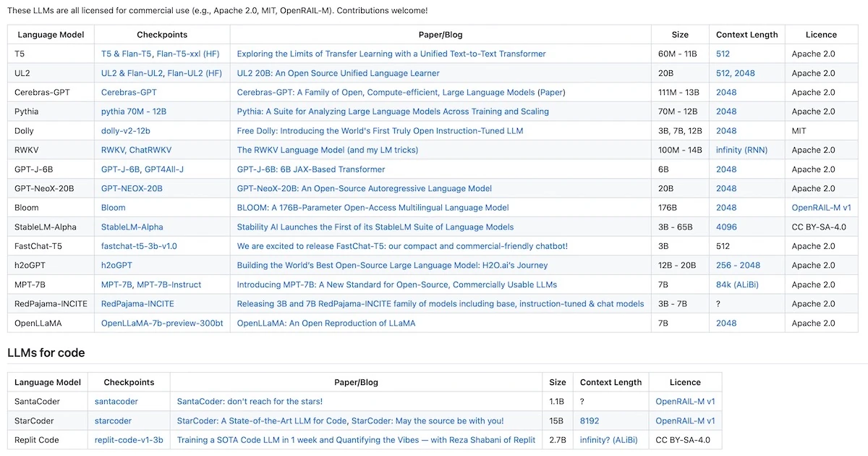Click the '176B' size cell for Bloom

point(668,208)
